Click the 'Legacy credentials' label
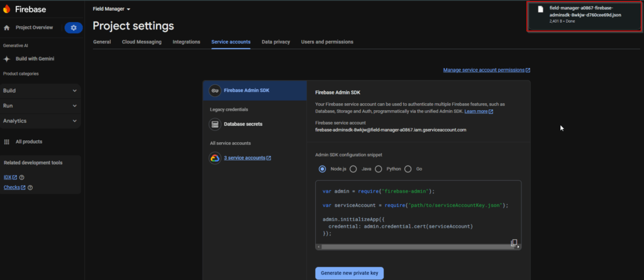Viewport: 644px width, 280px height. click(229, 109)
